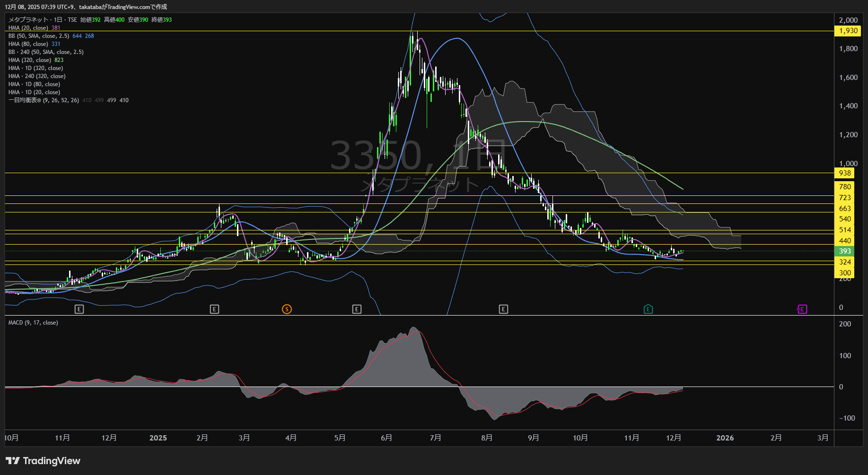Click the green 393 current price label
The image size is (868, 475).
click(x=845, y=251)
